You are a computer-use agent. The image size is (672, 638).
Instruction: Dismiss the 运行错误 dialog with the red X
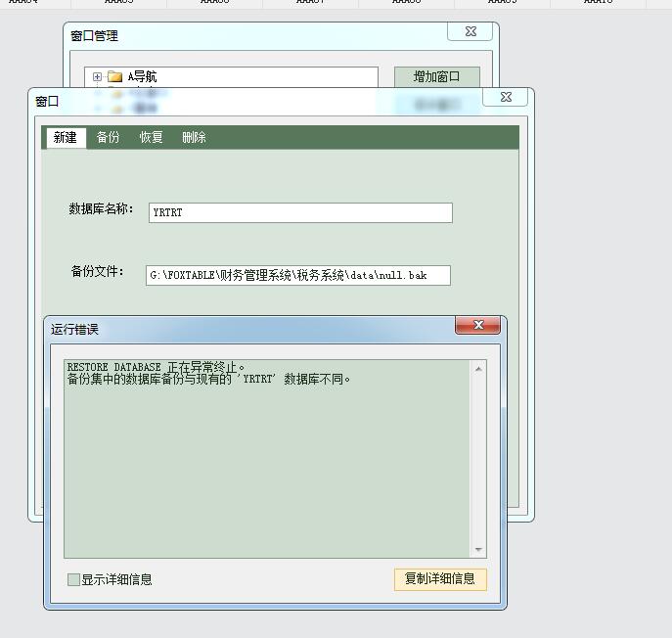(x=478, y=326)
